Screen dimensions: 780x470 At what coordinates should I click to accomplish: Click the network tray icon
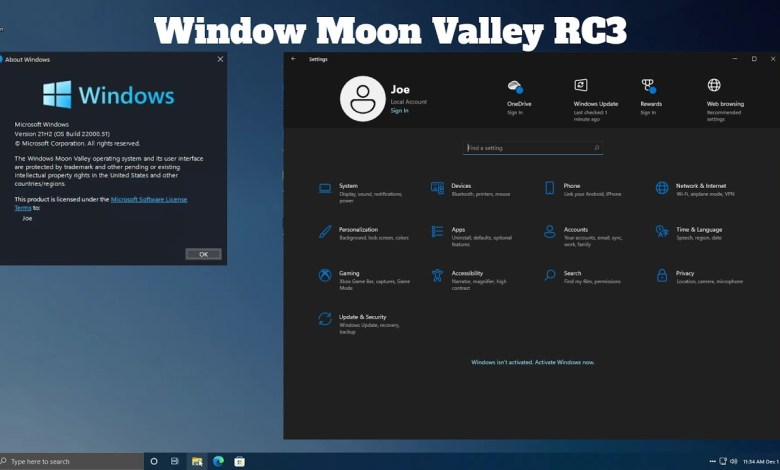pyautogui.click(x=723, y=462)
